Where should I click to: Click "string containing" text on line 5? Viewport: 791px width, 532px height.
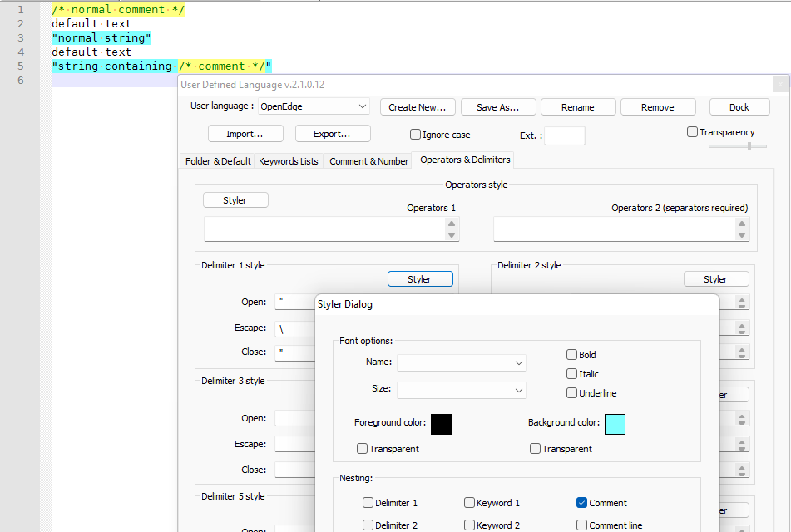(115, 66)
